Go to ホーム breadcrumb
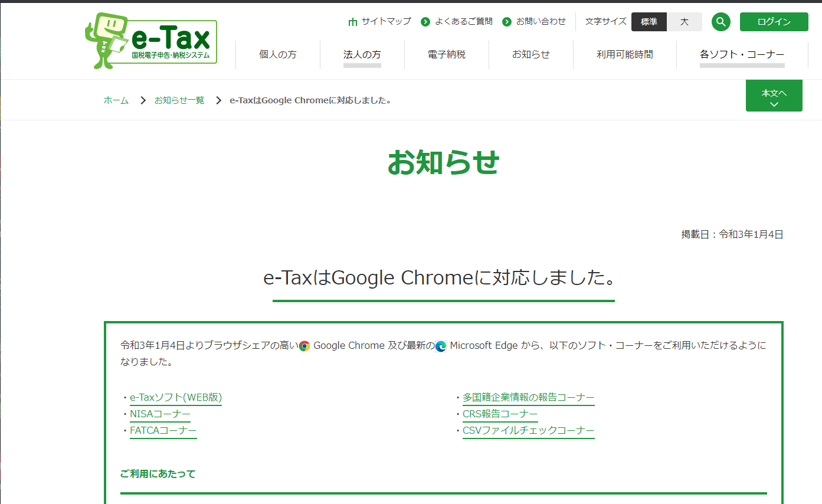This screenshot has height=504, width=822. coord(116,100)
